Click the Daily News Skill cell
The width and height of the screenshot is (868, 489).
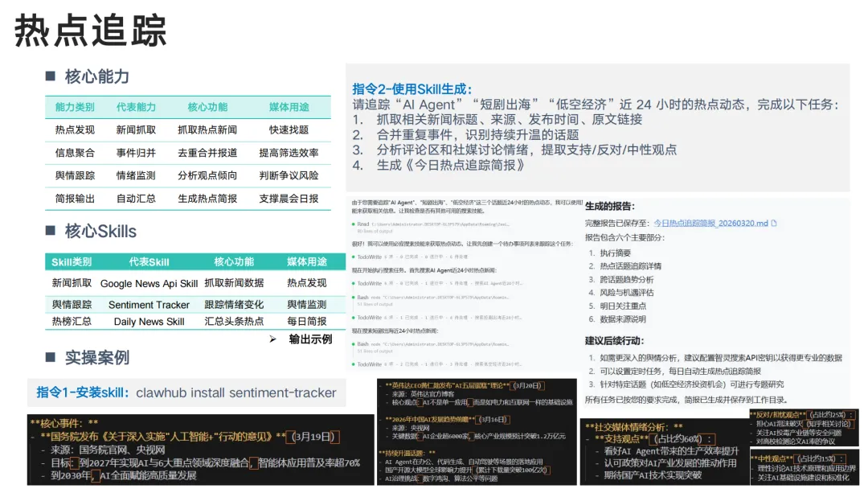point(149,322)
